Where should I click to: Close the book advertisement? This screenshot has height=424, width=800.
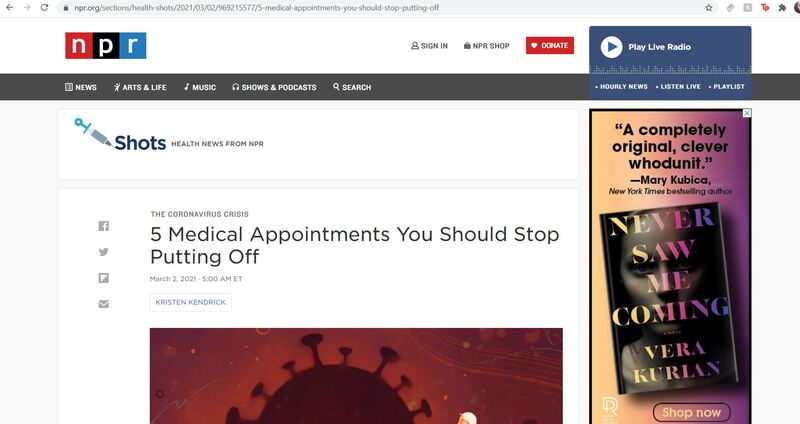click(x=746, y=113)
